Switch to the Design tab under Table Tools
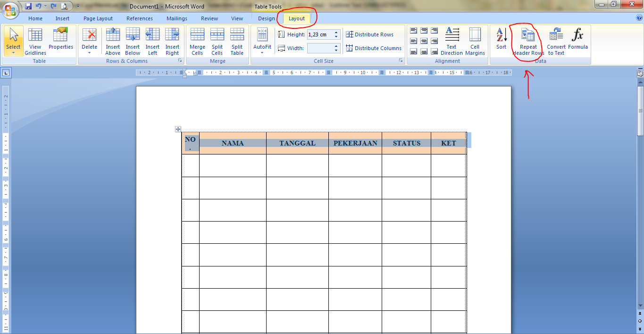 [x=266, y=18]
